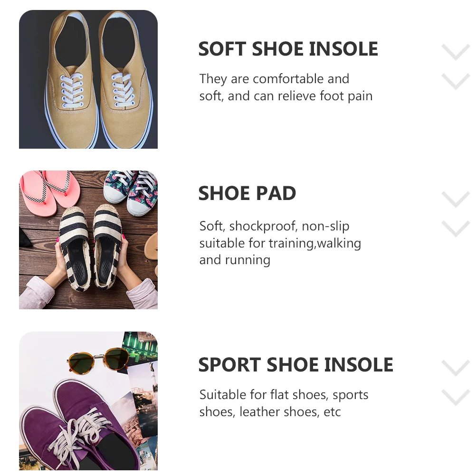Image resolution: width=476 pixels, height=476 pixels.
Task: Click the sunglasses in the purple sneakers photo
Action: [x=98, y=361]
